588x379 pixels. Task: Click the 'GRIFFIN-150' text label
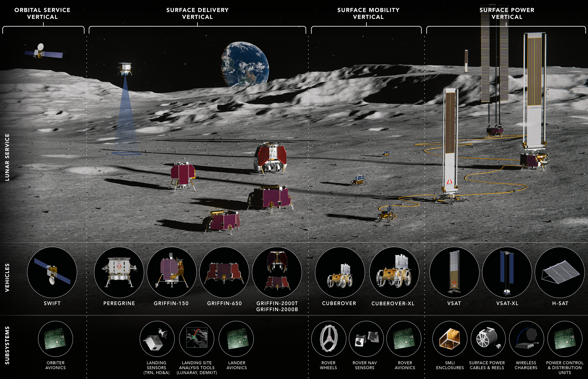pos(171,303)
